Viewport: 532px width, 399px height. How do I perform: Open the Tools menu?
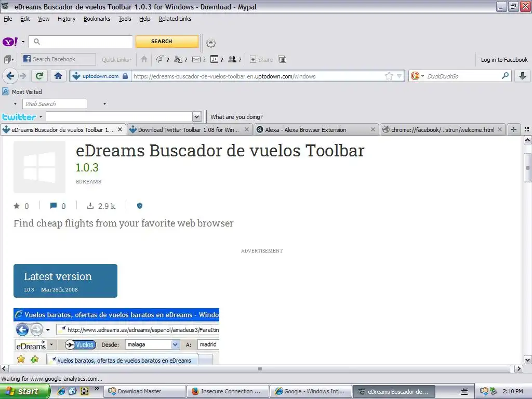click(x=125, y=19)
